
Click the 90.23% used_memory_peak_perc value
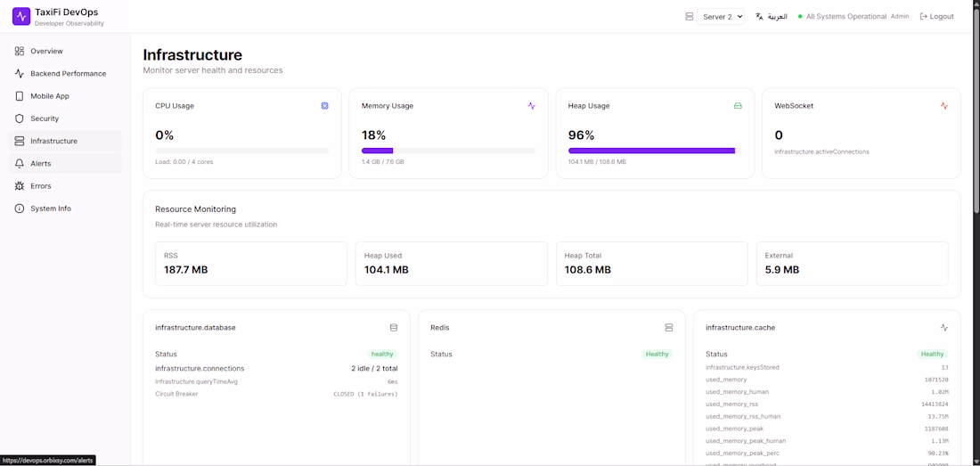tap(937, 454)
